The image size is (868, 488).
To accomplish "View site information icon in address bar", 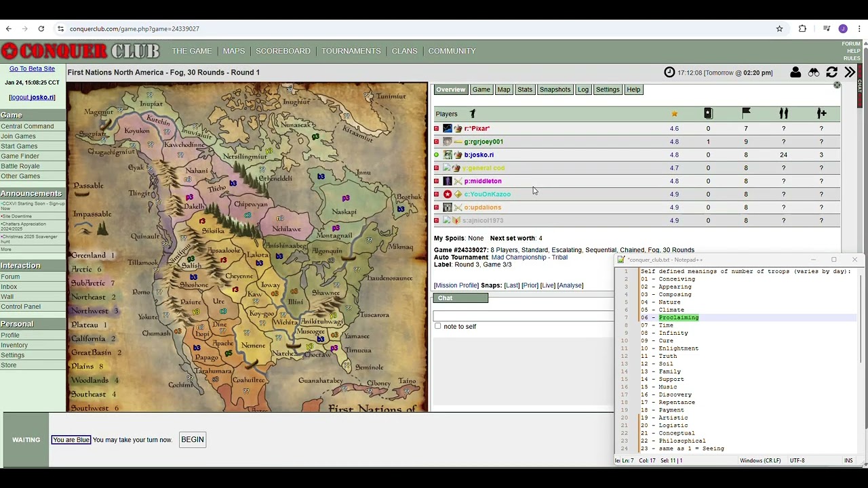I will (60, 28).
